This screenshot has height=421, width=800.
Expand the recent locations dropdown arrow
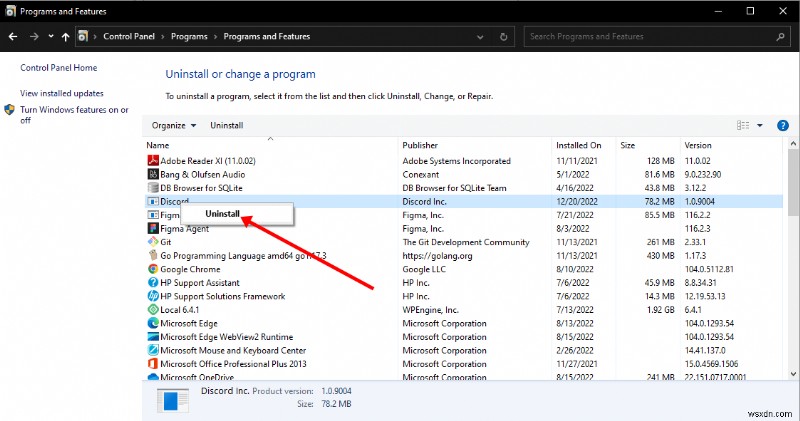(51, 37)
